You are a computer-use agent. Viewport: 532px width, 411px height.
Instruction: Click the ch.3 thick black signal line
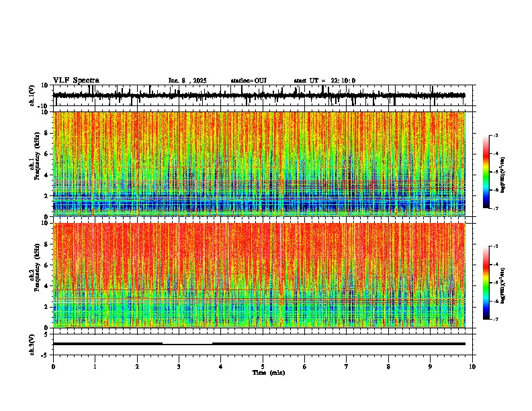(x=259, y=344)
